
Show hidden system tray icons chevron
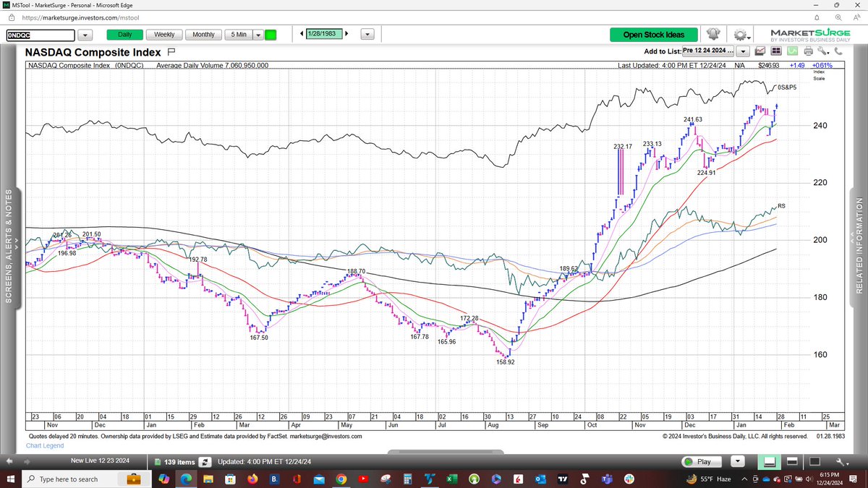(x=744, y=479)
